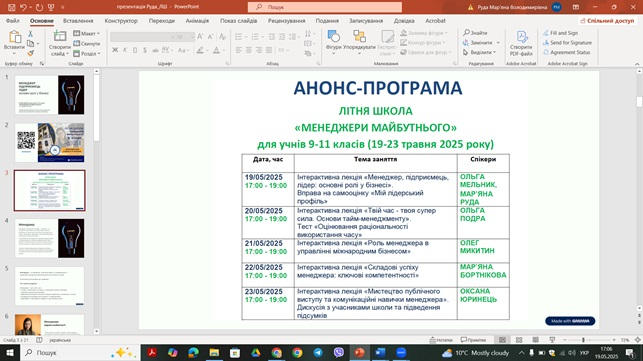Click Send for Signature button
This screenshot has width=643, height=361.
click(567, 43)
